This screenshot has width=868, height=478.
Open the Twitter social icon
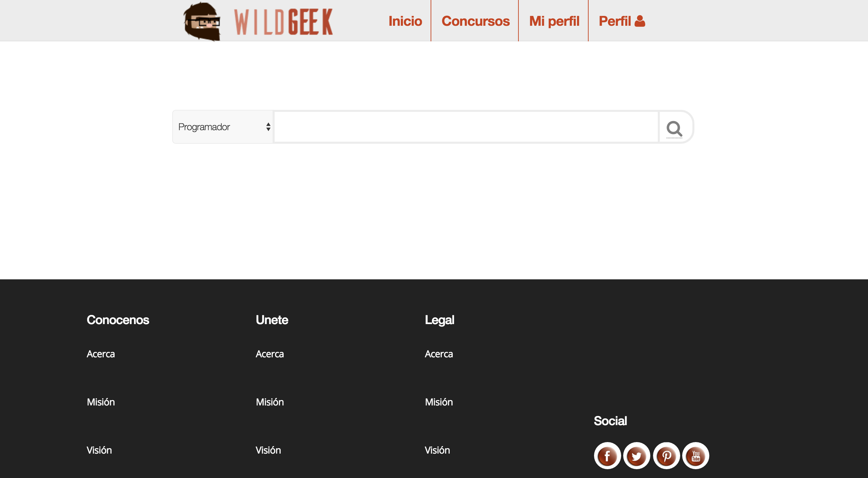click(636, 456)
